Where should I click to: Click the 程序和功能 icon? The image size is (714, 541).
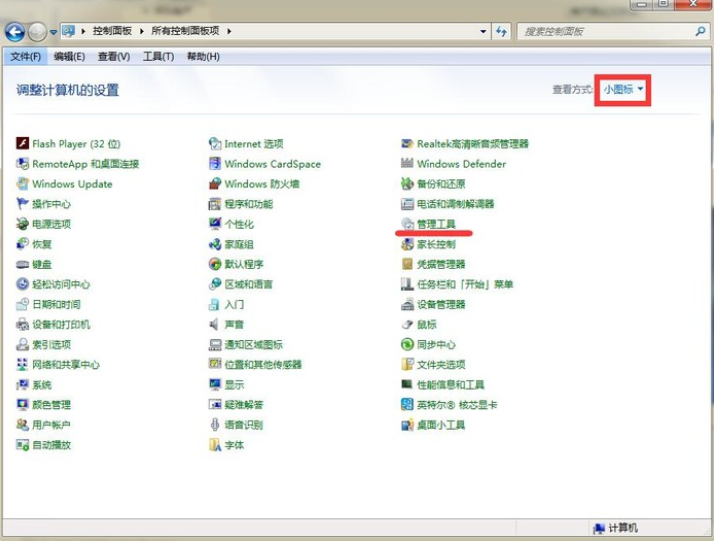pos(215,204)
